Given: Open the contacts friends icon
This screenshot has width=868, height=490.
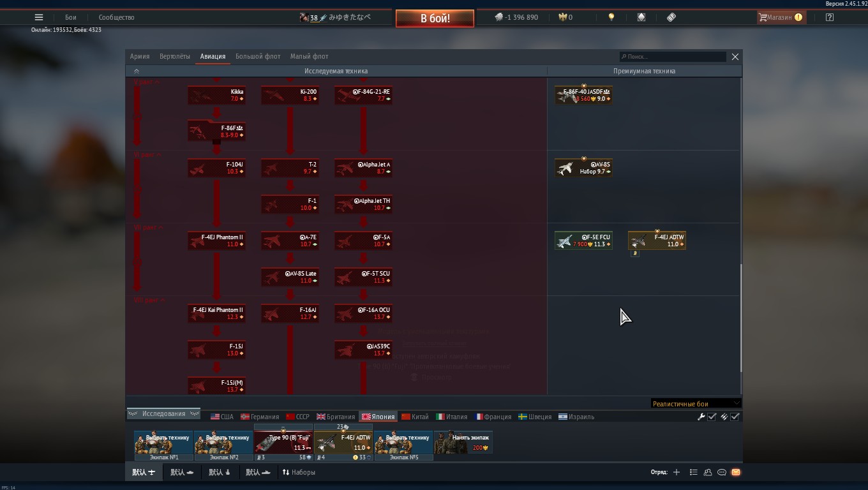Looking at the screenshot, I should pyautogui.click(x=708, y=472).
